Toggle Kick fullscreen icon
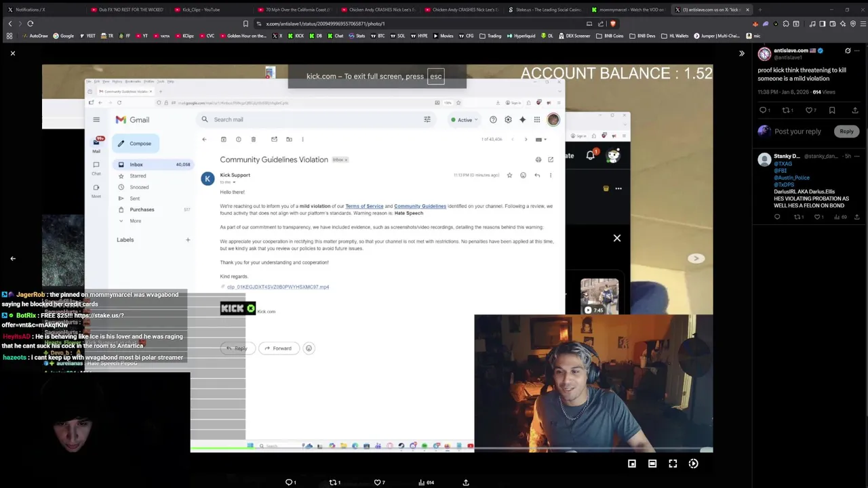 673,464
